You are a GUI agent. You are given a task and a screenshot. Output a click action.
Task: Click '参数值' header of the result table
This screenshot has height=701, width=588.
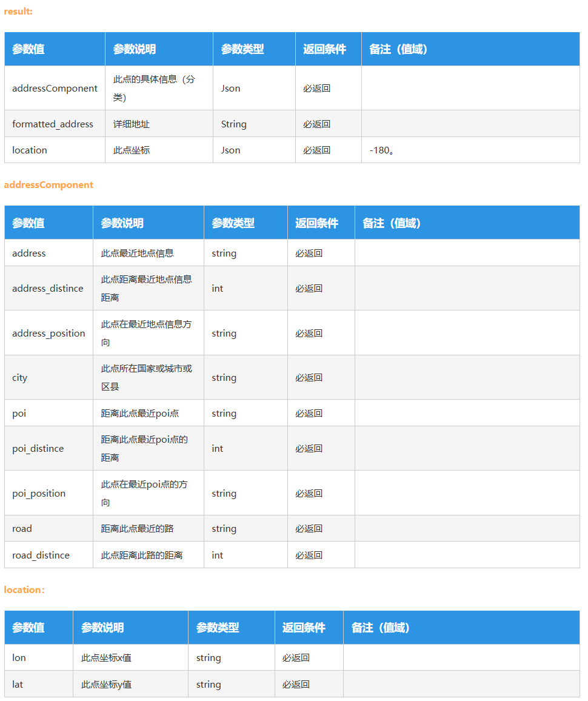click(x=55, y=49)
